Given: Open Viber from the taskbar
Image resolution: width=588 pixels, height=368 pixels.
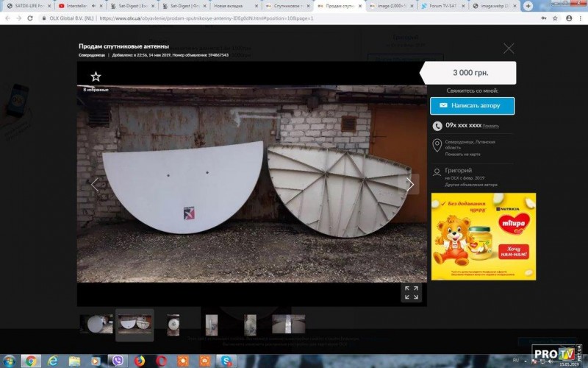Looking at the screenshot, I should pos(118,361).
